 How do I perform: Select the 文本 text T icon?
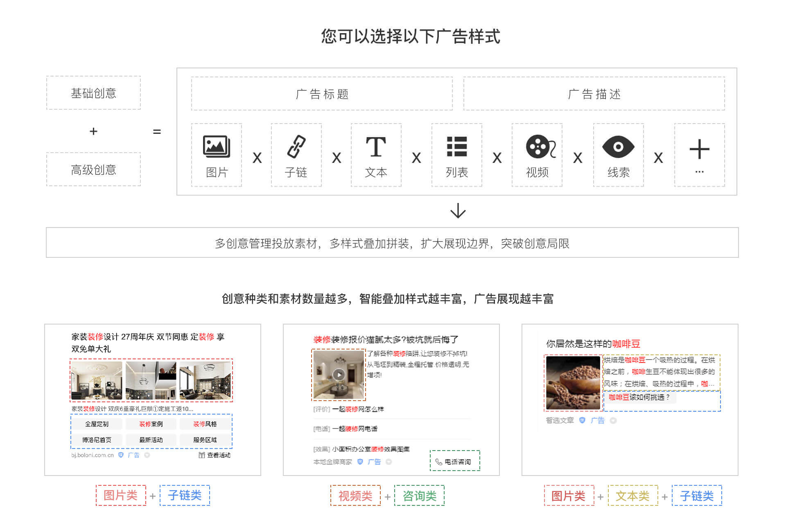pos(376,147)
